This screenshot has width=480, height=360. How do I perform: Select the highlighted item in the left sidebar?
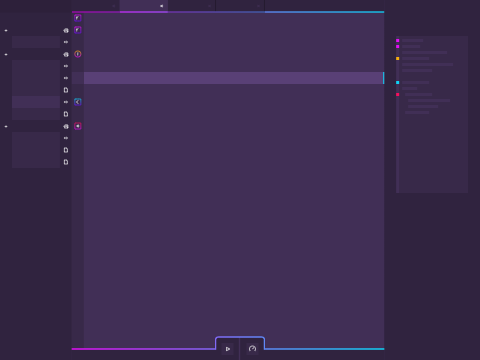[36, 102]
